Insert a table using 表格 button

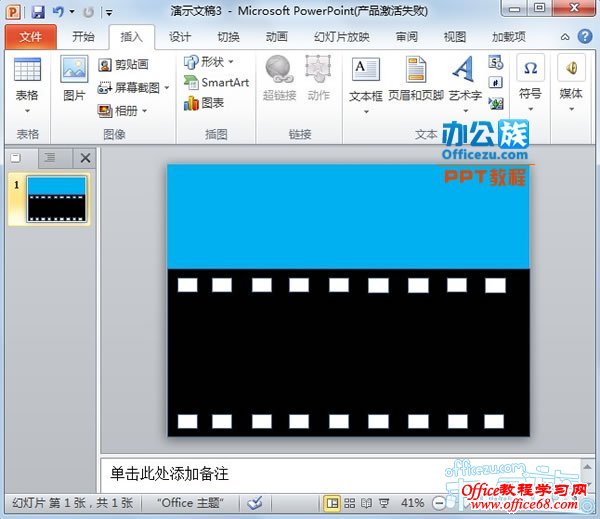(27, 81)
